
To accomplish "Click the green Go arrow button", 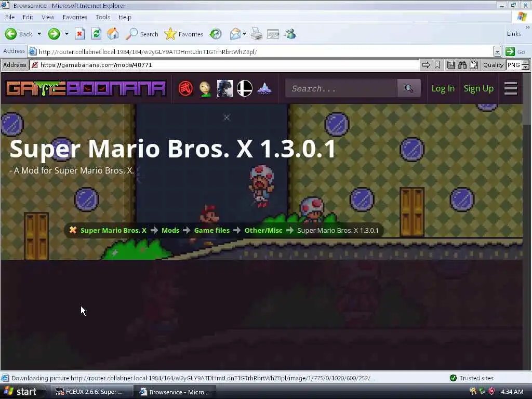I will coord(510,51).
